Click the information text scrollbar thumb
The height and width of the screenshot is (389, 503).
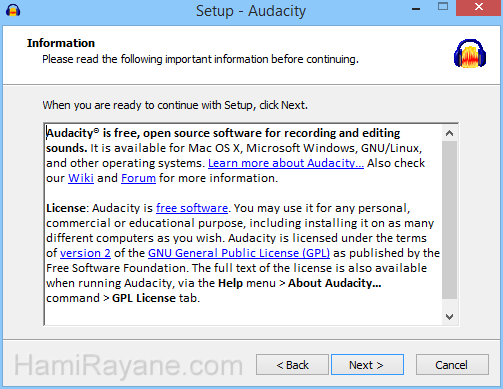pos(449,220)
